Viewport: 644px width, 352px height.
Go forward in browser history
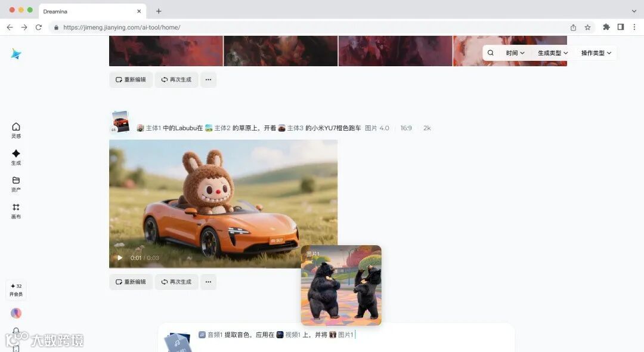click(24, 27)
